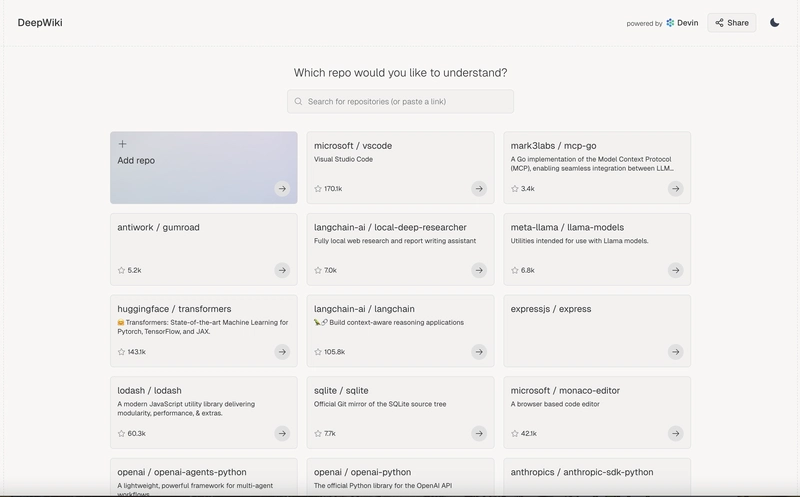
Task: Select the huggingface / transformers repo title
Action: coord(174,309)
